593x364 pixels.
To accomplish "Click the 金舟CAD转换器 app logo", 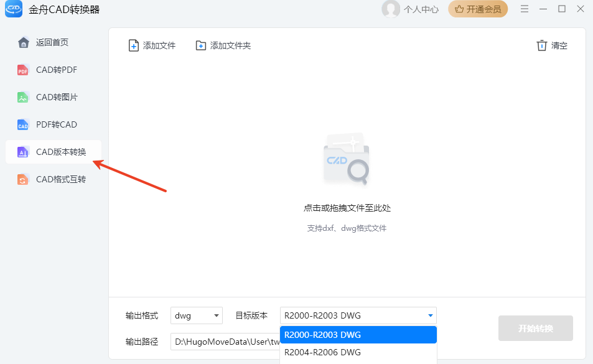I will (14, 9).
